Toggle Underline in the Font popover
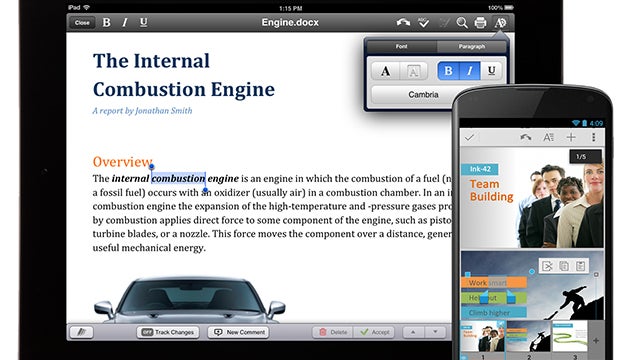Viewport: 640px width, 360px height. tap(491, 71)
